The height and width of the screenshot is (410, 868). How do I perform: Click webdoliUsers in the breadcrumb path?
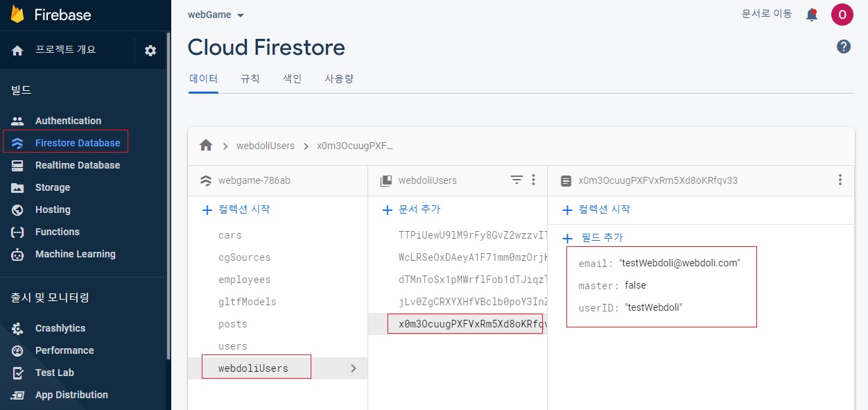coord(266,146)
